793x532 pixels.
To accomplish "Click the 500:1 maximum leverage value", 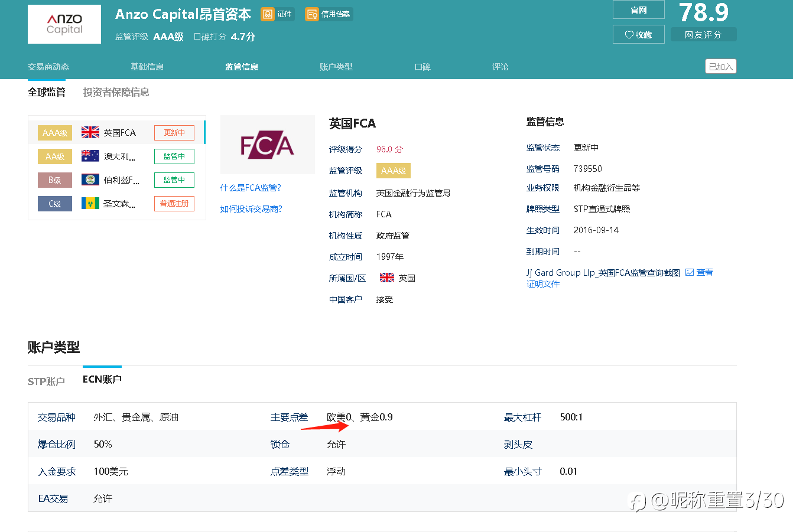I will click(x=571, y=417).
